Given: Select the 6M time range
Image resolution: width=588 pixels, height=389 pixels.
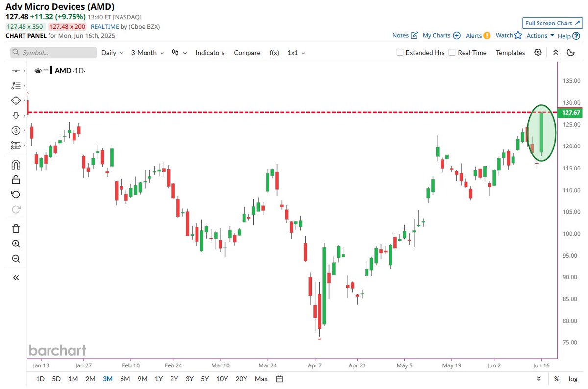Looking at the screenshot, I should click(124, 379).
